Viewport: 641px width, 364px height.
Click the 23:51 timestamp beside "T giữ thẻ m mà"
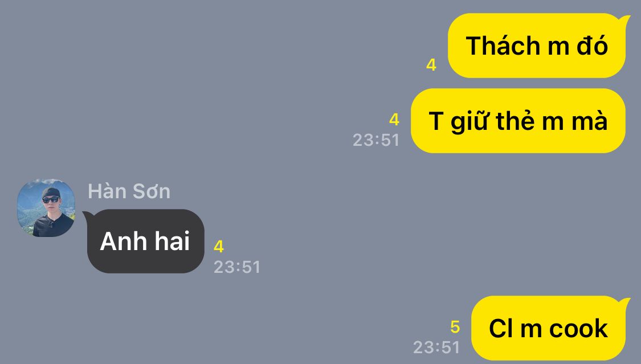coord(376,140)
